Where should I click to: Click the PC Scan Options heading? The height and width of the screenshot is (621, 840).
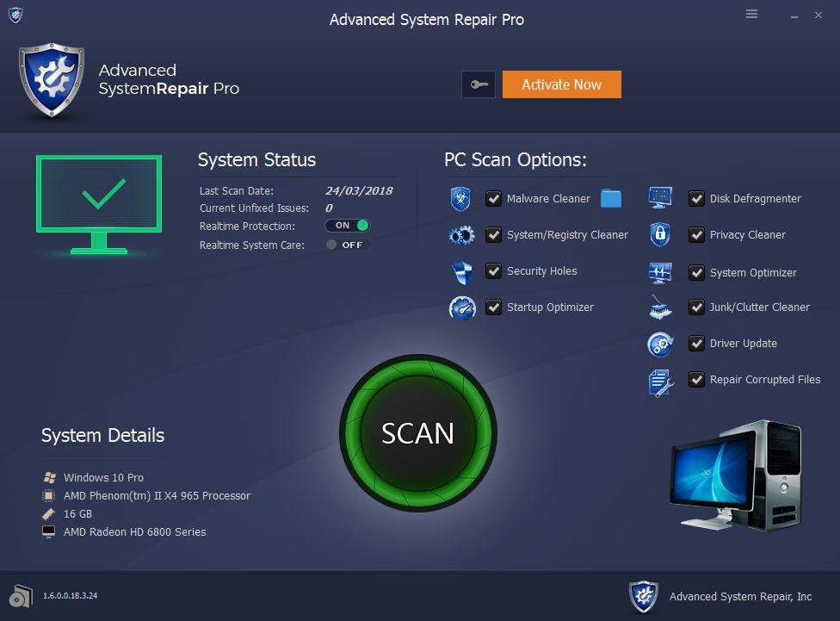tap(516, 160)
